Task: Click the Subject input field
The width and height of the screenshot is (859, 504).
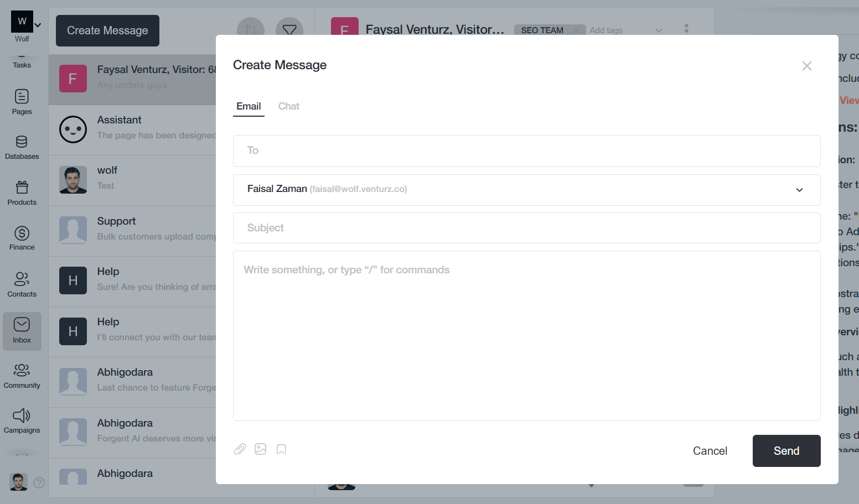Action: click(526, 227)
